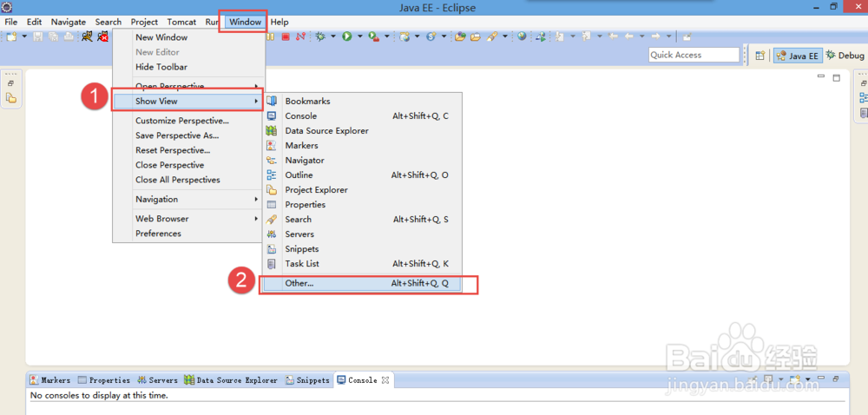This screenshot has height=415, width=868.
Task: Click the Forward navigation arrow
Action: pos(655,36)
